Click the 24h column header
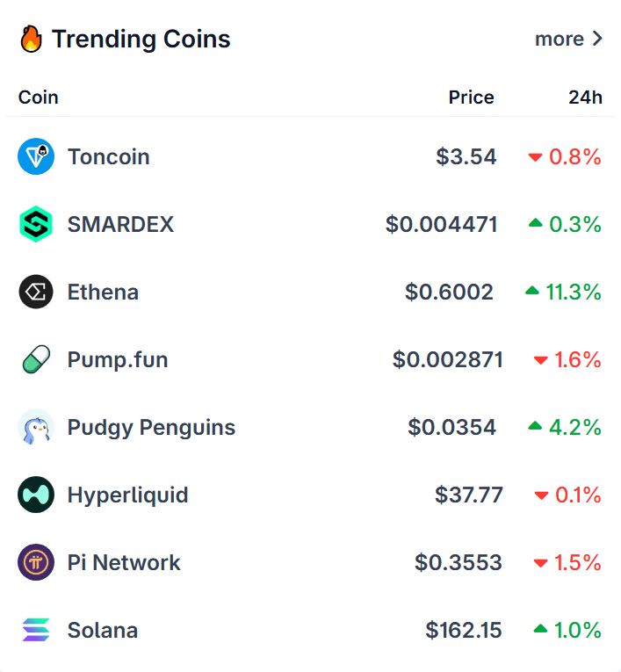This screenshot has height=672, width=621. pos(586,98)
